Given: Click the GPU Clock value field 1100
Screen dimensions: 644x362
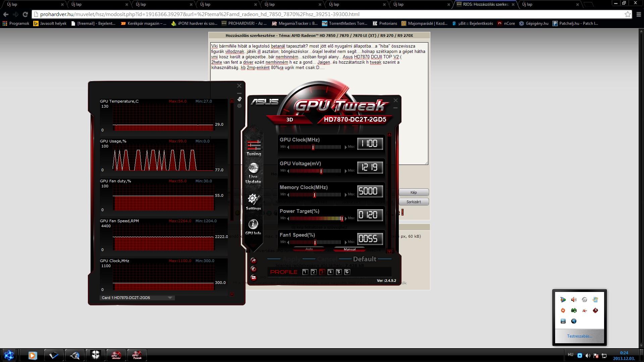Looking at the screenshot, I should pyautogui.click(x=370, y=144).
